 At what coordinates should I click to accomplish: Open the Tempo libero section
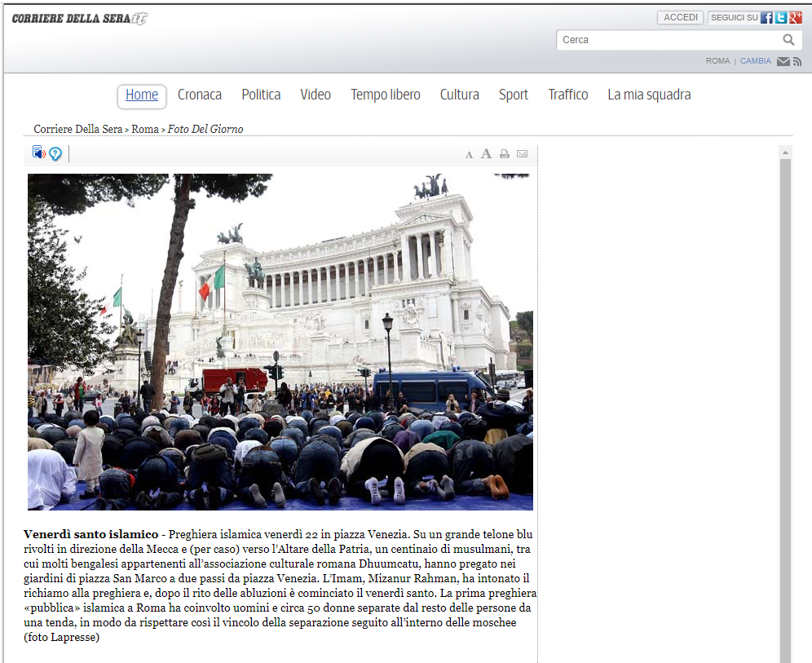pos(386,95)
